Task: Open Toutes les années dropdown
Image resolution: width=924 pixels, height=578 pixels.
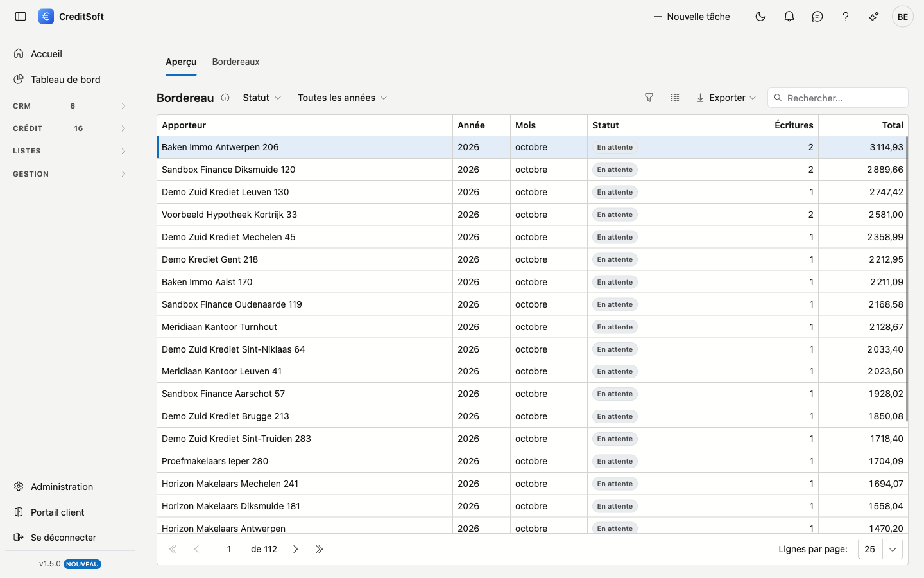Action: [x=342, y=98]
